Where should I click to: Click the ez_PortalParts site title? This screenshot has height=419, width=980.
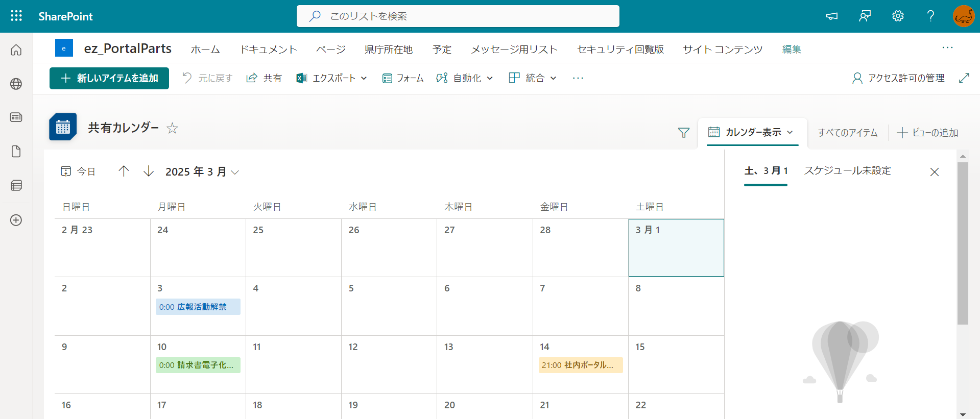(x=128, y=48)
